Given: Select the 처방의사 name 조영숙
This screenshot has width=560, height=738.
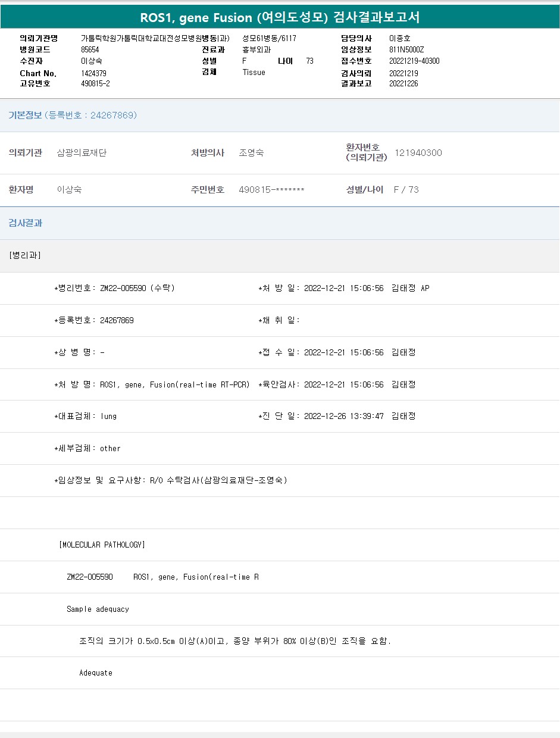Looking at the screenshot, I should pyautogui.click(x=251, y=153).
